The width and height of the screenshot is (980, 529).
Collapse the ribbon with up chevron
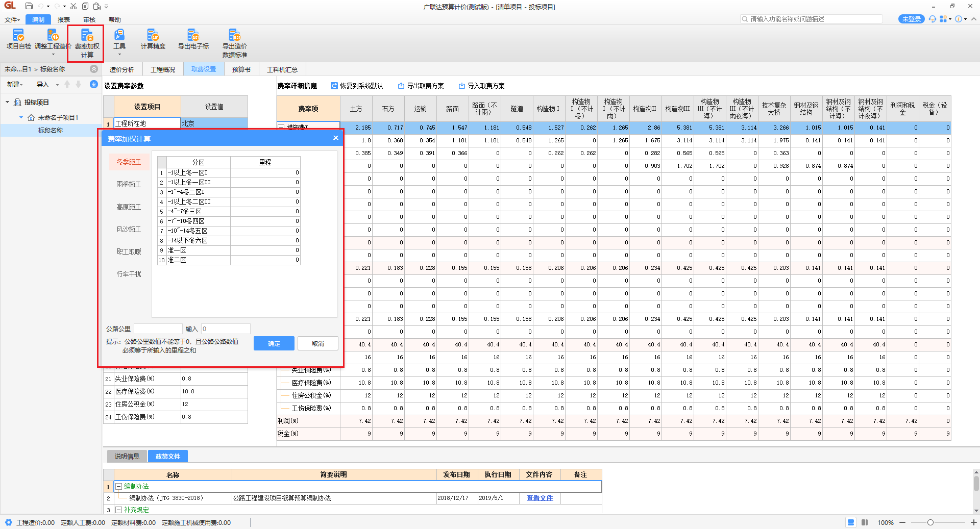(x=973, y=19)
